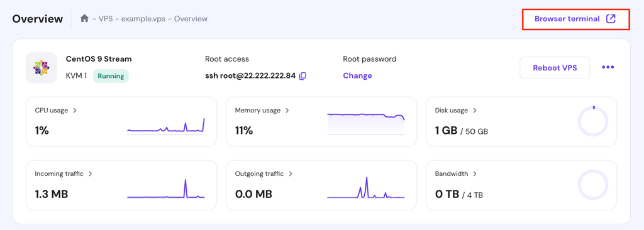
Task: Click the Outgoing traffic graph
Action: (366, 188)
